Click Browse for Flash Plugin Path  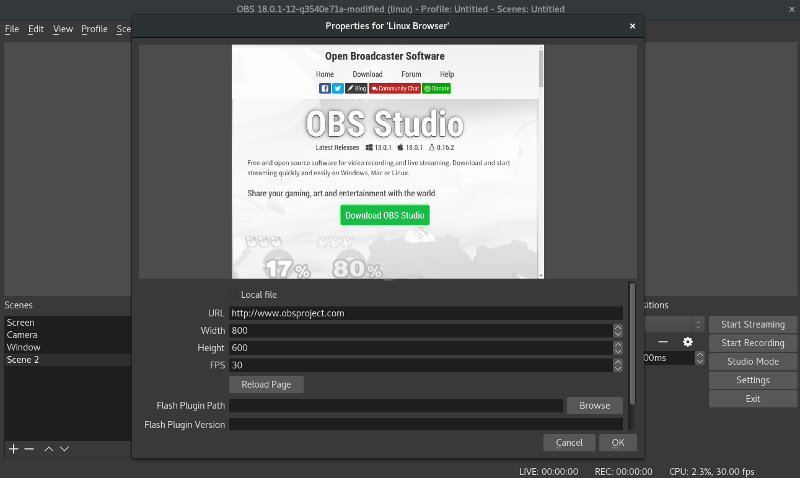tap(594, 406)
